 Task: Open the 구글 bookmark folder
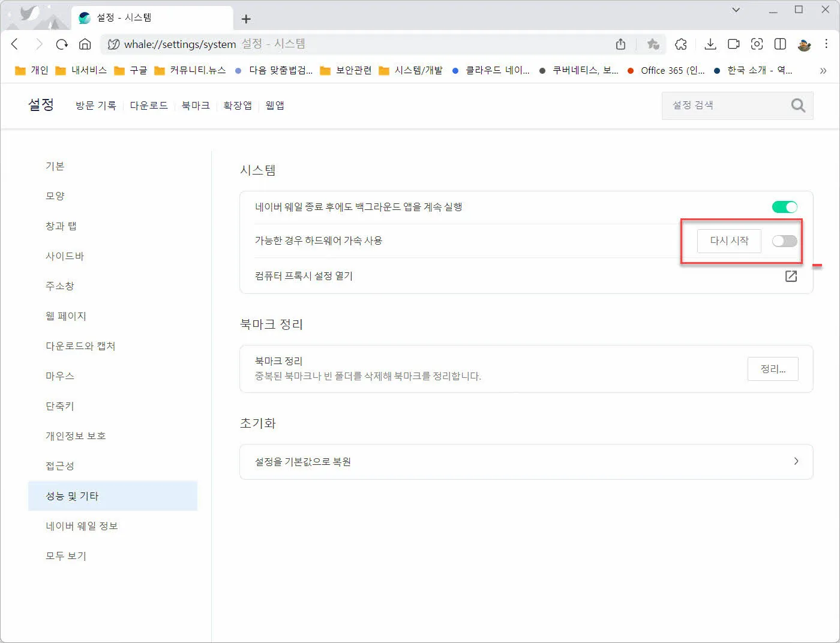click(131, 70)
